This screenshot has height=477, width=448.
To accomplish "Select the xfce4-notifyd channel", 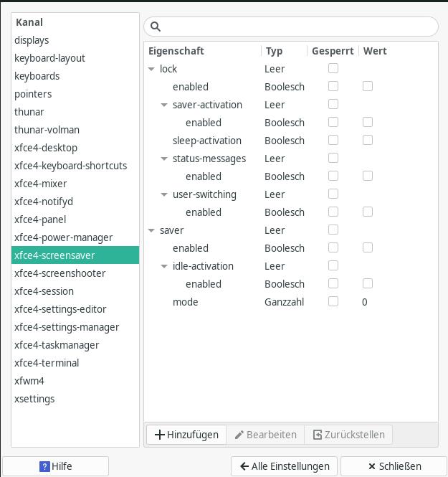I will (75, 202).
